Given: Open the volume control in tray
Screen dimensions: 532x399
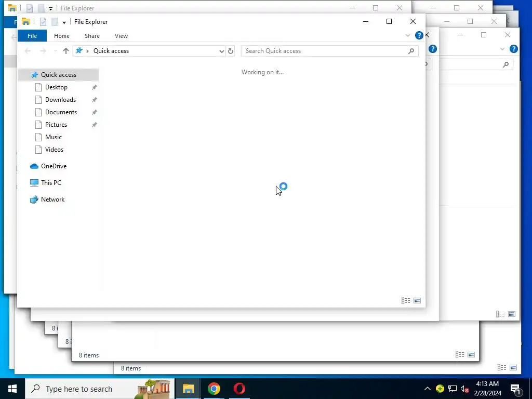Looking at the screenshot, I should click(x=465, y=389).
